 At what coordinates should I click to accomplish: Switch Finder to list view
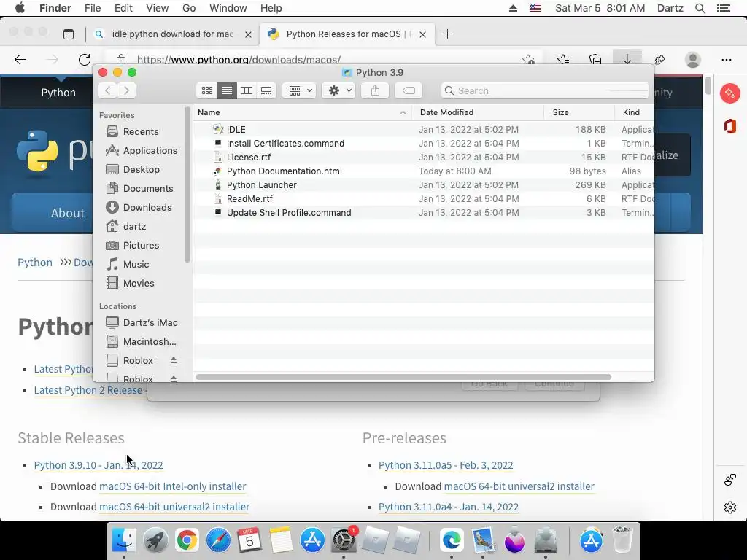[x=227, y=90]
